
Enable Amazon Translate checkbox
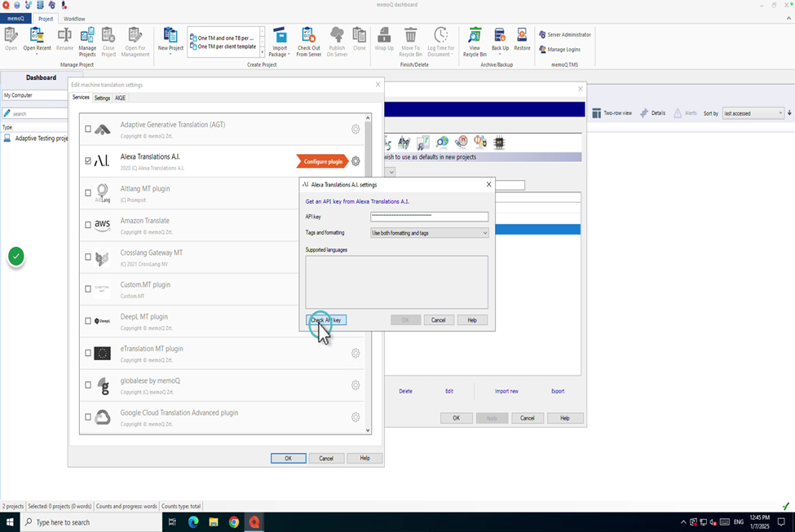click(88, 225)
